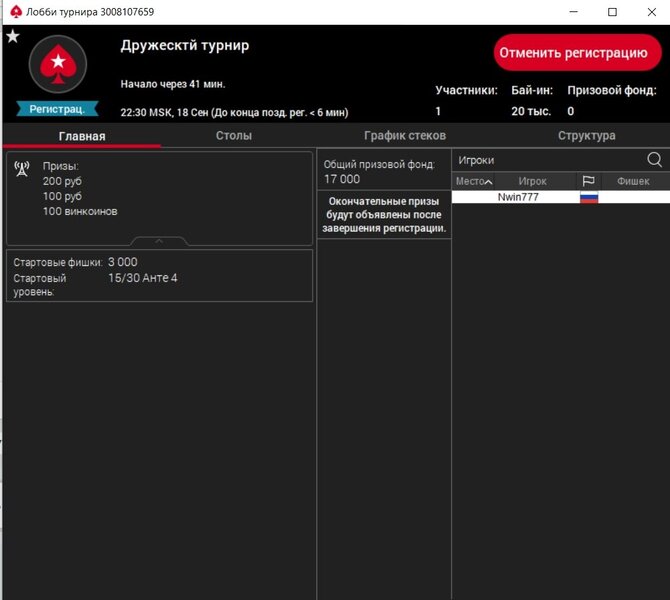
Task: Select player Nwin777 in the players list
Action: [518, 197]
